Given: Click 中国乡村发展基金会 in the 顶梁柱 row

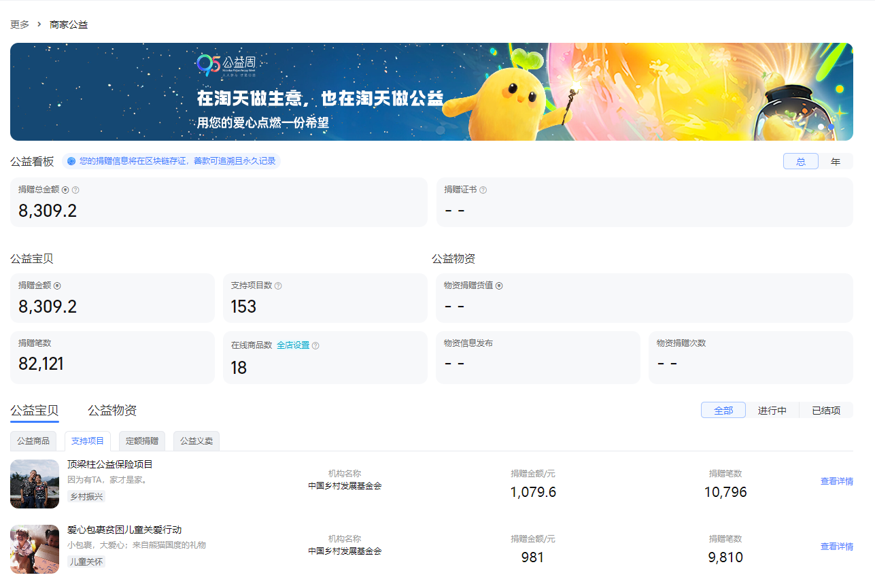Looking at the screenshot, I should tap(345, 486).
